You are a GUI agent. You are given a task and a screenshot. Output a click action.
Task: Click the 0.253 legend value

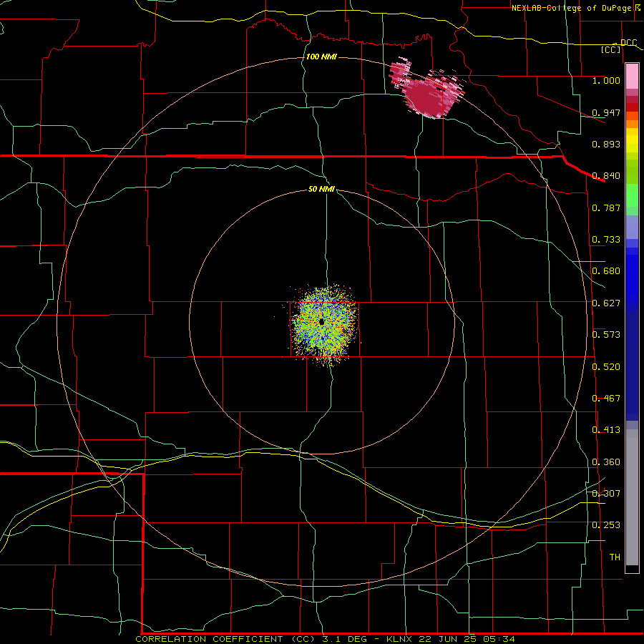(606, 525)
